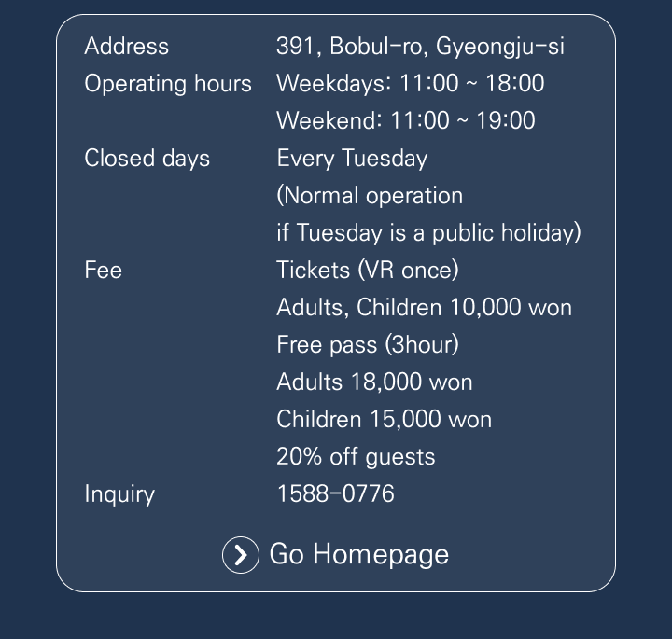Select the Tickets (VR once) text
Image resolution: width=672 pixels, height=639 pixels.
(x=368, y=271)
